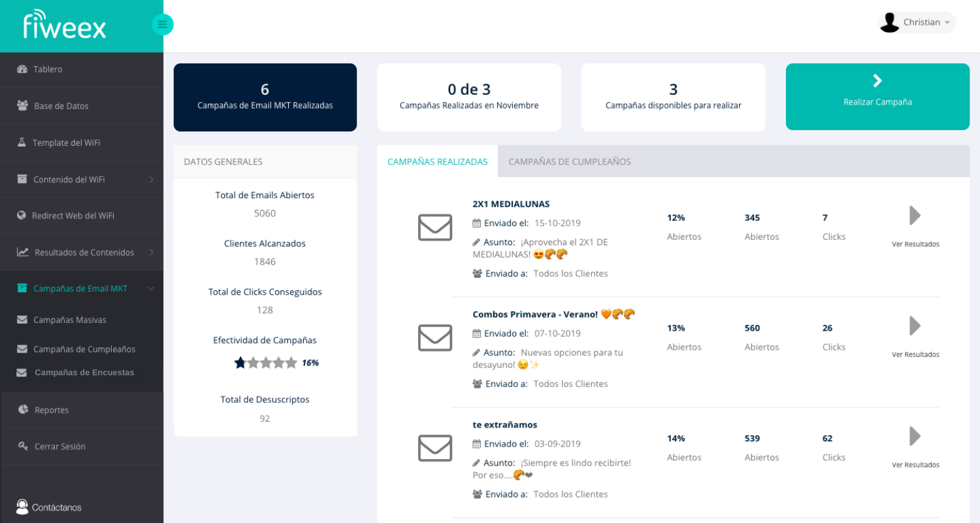View results of Combos Primavera campaign

(915, 333)
